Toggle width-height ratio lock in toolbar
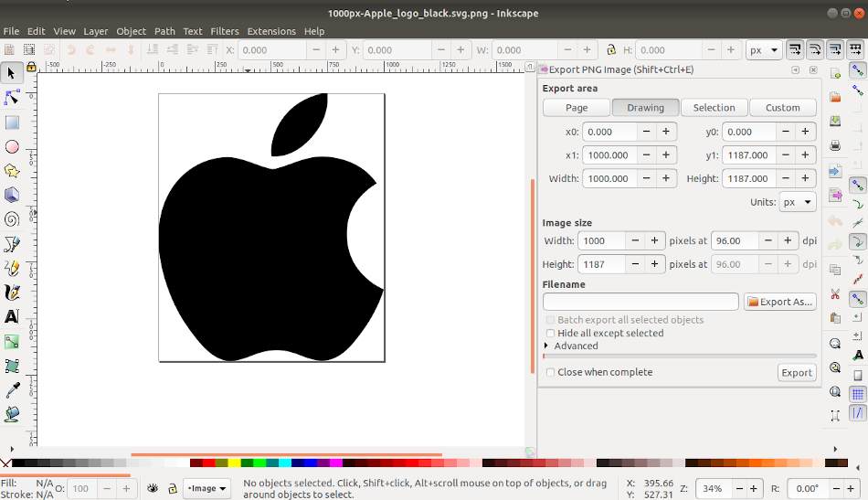The image size is (868, 500). [x=611, y=50]
